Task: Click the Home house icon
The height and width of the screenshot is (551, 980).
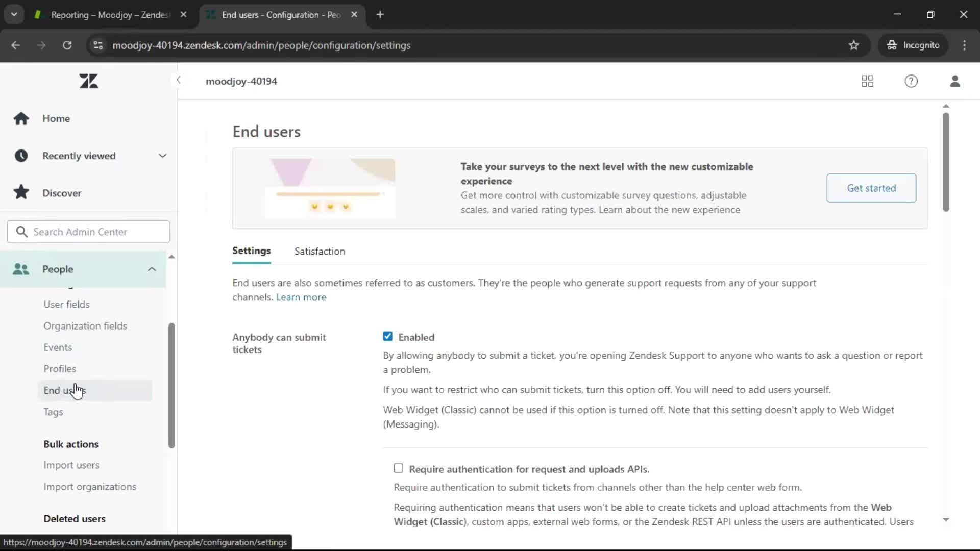Action: tap(21, 118)
